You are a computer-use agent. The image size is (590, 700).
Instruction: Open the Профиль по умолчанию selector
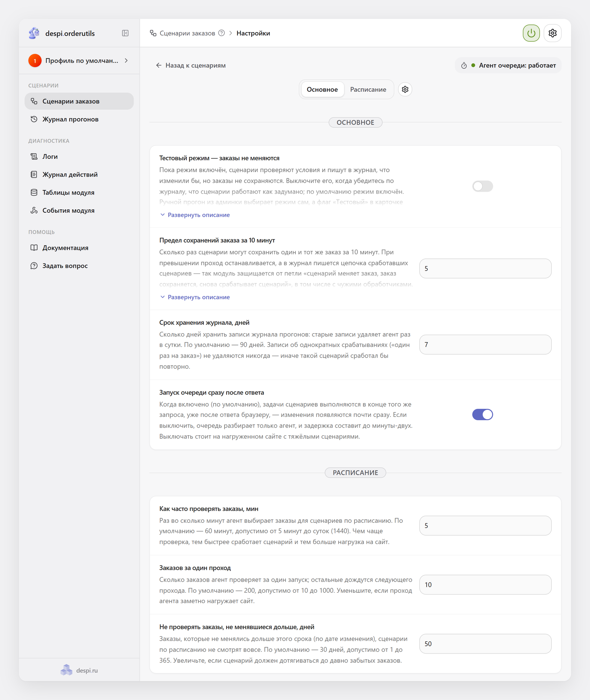click(79, 60)
